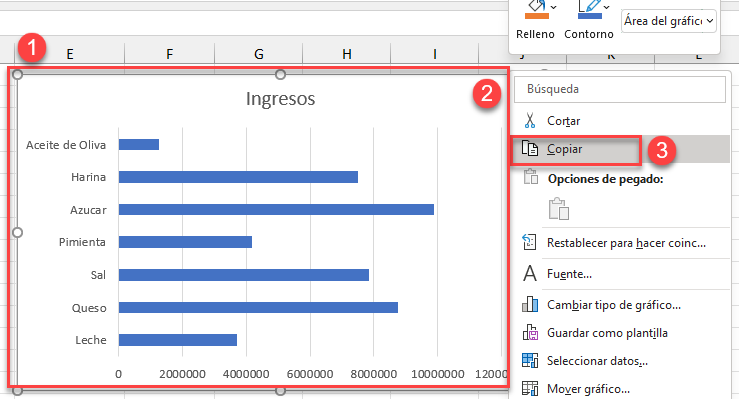Screen dimensions: 739x399
Task: Click the Harina data bar
Action: [x=238, y=177]
